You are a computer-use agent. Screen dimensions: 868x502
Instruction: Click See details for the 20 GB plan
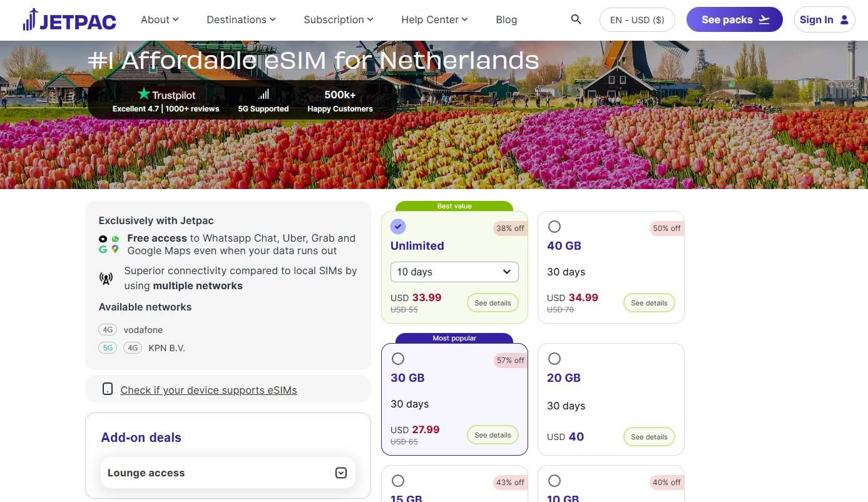tap(649, 436)
